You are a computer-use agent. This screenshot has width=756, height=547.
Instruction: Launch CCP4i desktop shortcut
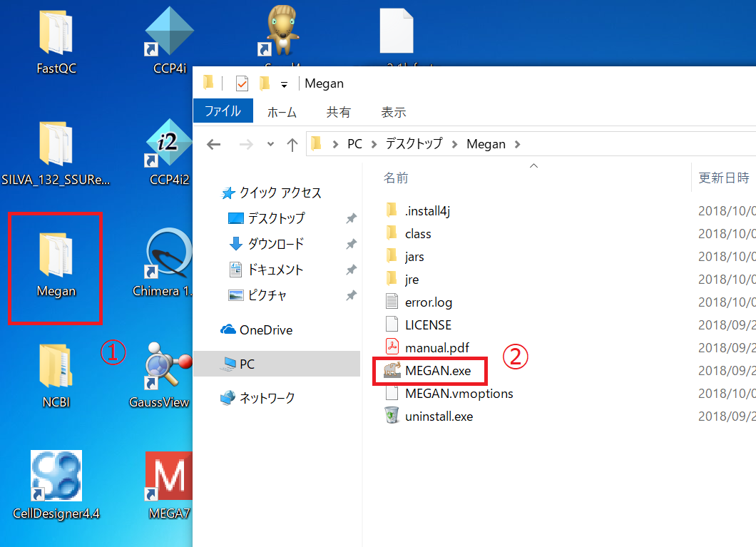coord(169,41)
